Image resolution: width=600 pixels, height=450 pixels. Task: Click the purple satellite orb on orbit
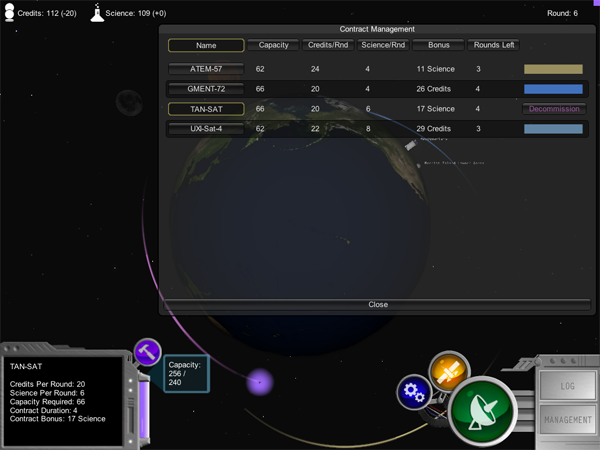(260, 382)
